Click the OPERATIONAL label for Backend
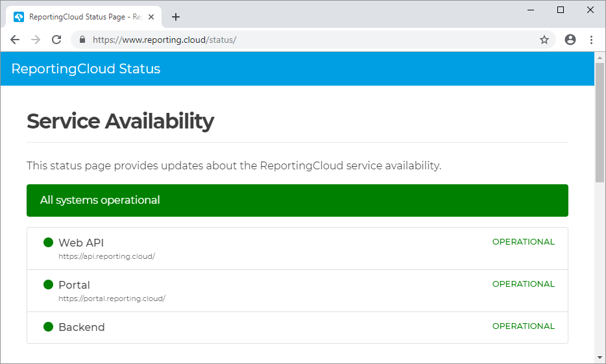Screen dimensions: 606x364 [x=524, y=326]
